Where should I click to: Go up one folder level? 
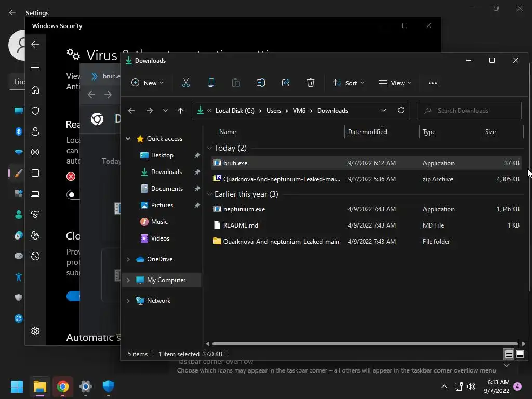(180, 111)
